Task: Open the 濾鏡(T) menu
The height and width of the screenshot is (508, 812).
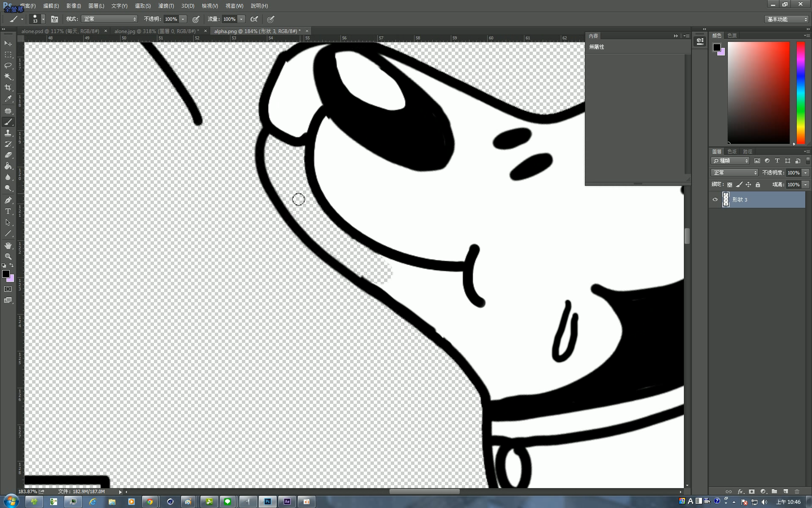Action: 166,6
